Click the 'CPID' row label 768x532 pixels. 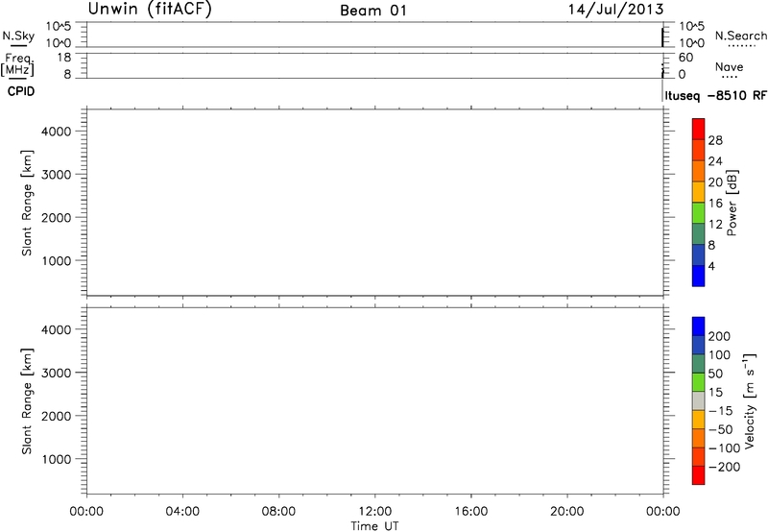[21, 91]
